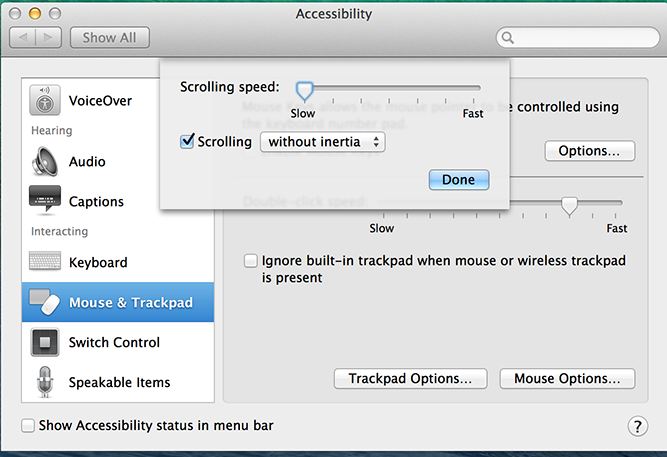Open Trackpad Options
The height and width of the screenshot is (457, 667).
(410, 379)
